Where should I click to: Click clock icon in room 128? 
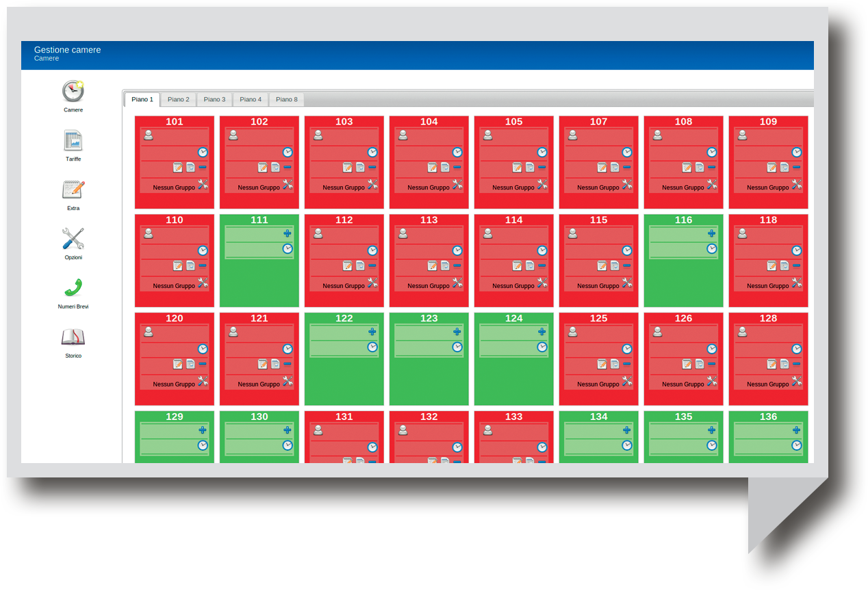(x=797, y=349)
